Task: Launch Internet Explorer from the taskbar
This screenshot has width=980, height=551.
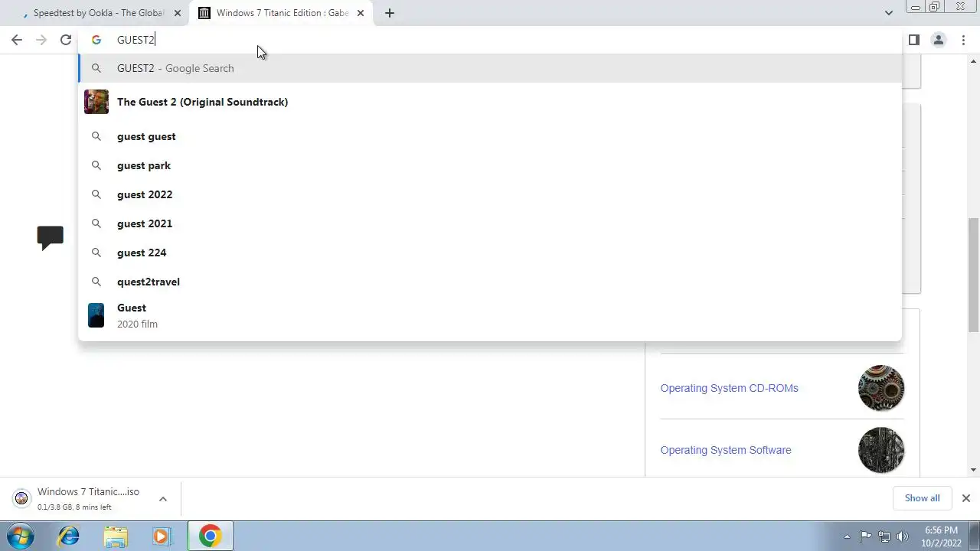Action: 69,536
